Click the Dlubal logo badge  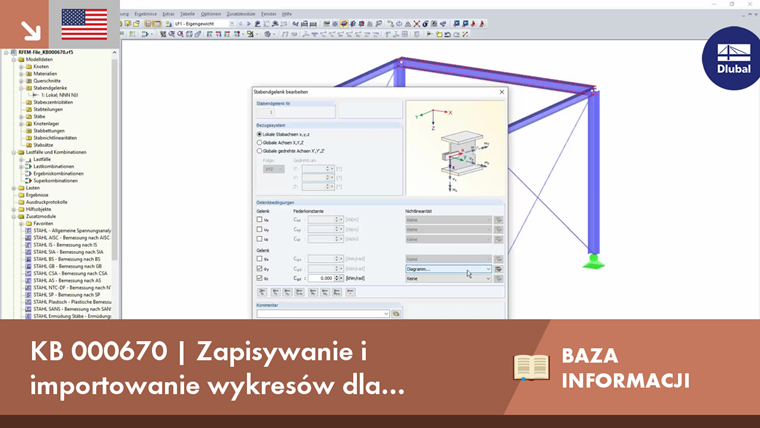732,59
